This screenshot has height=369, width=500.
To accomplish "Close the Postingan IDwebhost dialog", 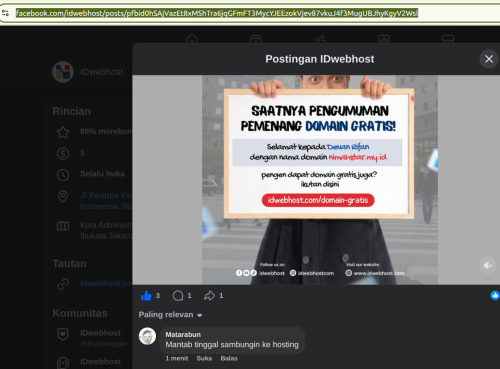I will pyautogui.click(x=489, y=59).
